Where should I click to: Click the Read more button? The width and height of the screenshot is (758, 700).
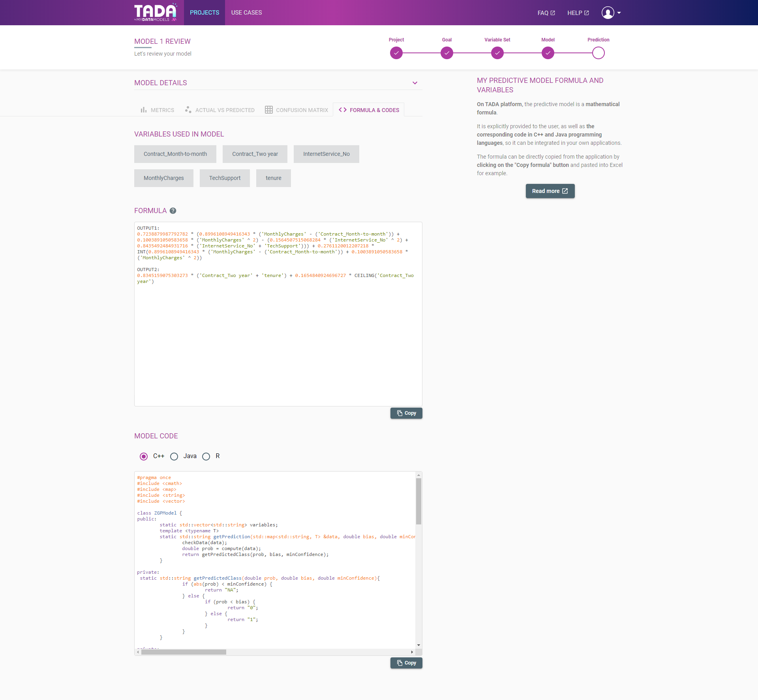click(x=549, y=191)
